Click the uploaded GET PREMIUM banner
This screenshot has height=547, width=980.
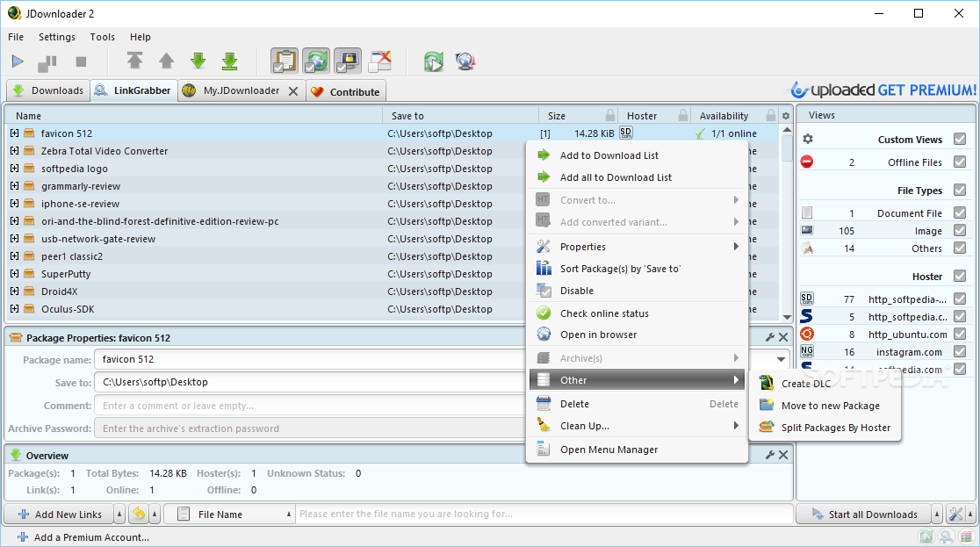point(883,90)
